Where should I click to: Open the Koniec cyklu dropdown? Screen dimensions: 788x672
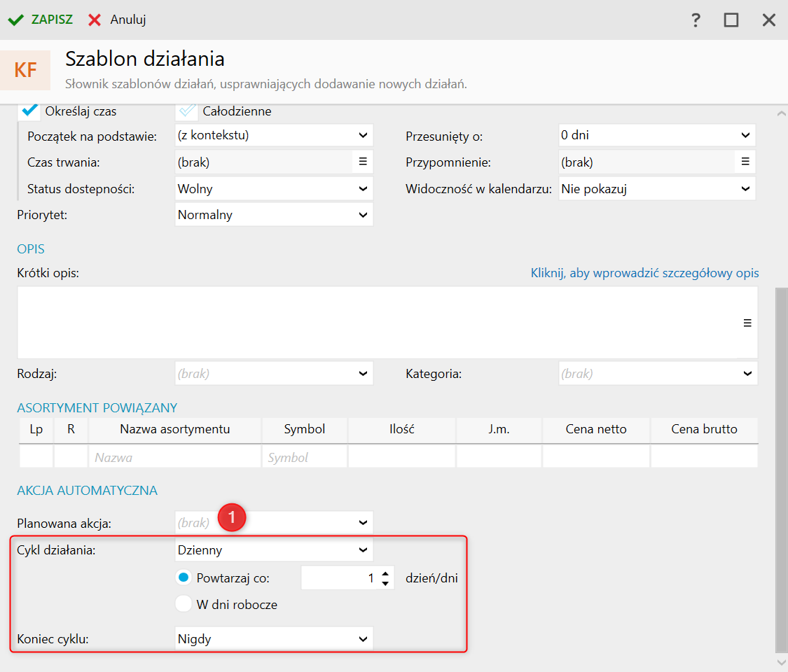point(363,638)
